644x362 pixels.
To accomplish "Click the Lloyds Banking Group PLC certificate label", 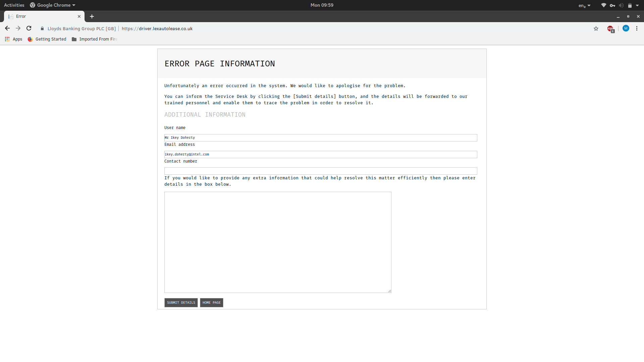I will 82,29.
